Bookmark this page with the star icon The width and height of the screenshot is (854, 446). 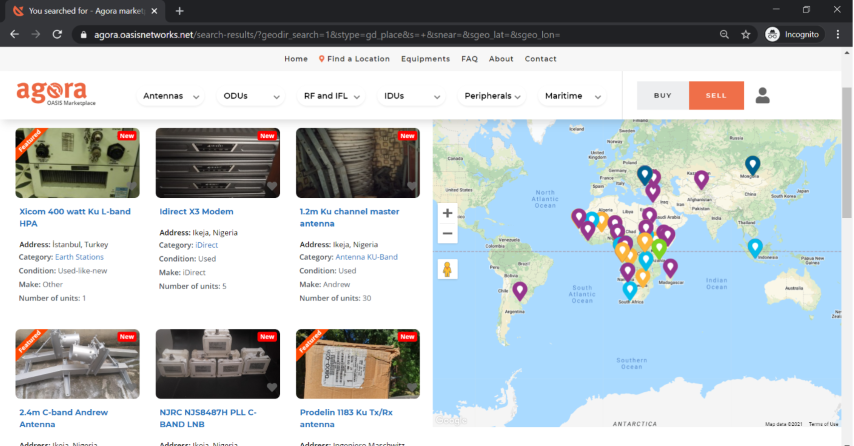(x=746, y=34)
